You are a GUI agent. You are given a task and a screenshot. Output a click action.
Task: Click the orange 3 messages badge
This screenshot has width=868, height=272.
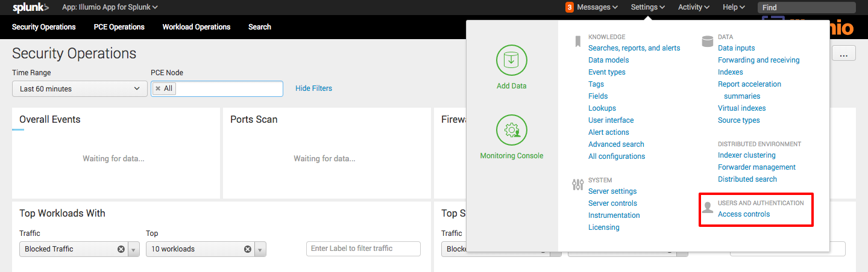click(569, 7)
